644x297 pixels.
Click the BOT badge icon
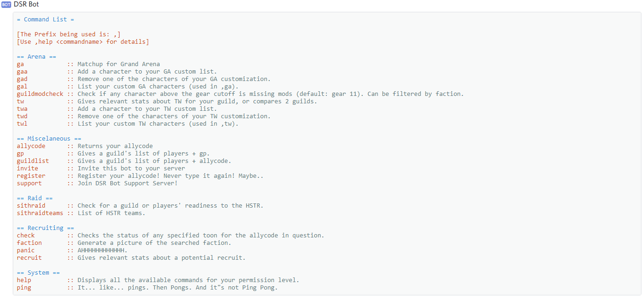pyautogui.click(x=7, y=4)
